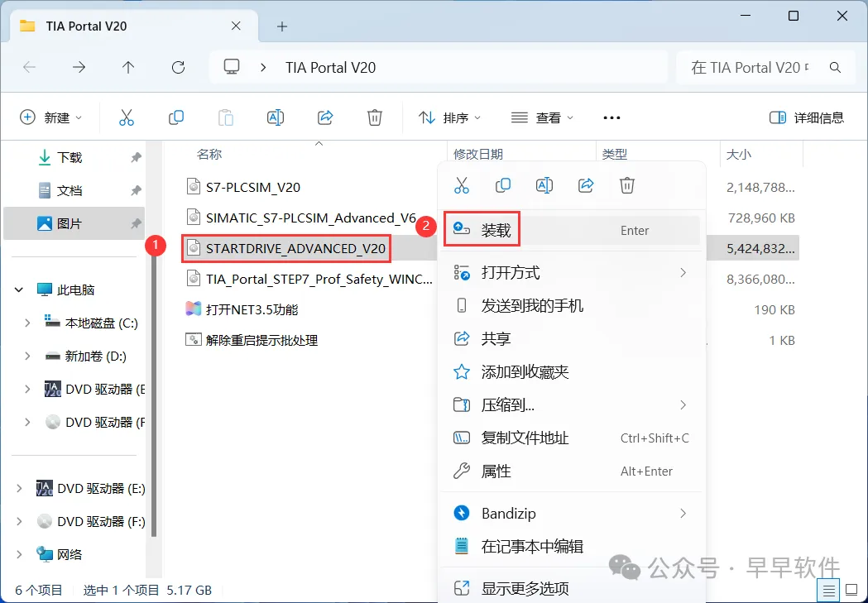The height and width of the screenshot is (603, 868).
Task: Expand the 网络 tree node
Action: point(19,554)
